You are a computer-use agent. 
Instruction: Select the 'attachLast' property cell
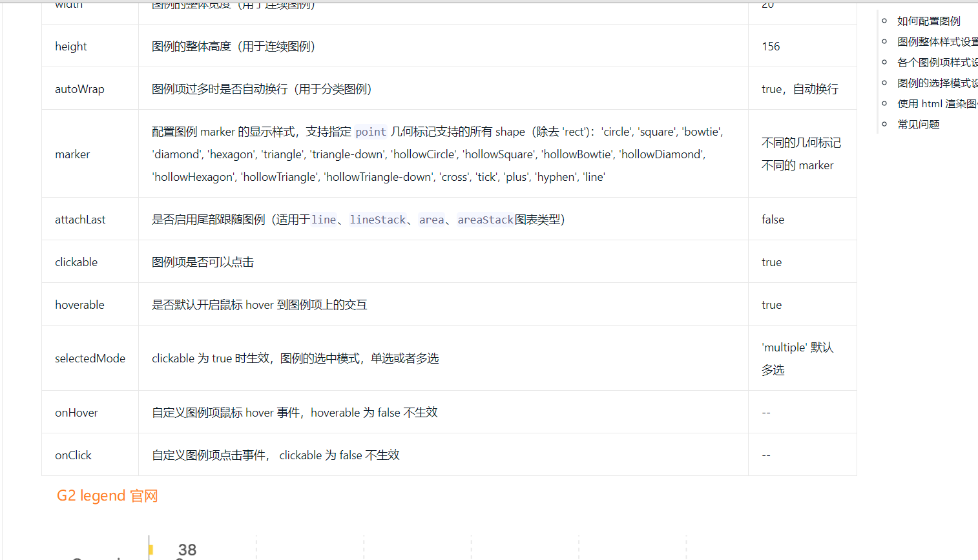(x=90, y=219)
